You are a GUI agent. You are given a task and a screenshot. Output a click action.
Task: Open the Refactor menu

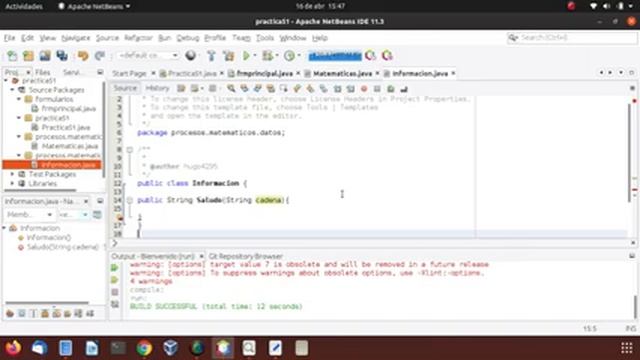coord(138,38)
